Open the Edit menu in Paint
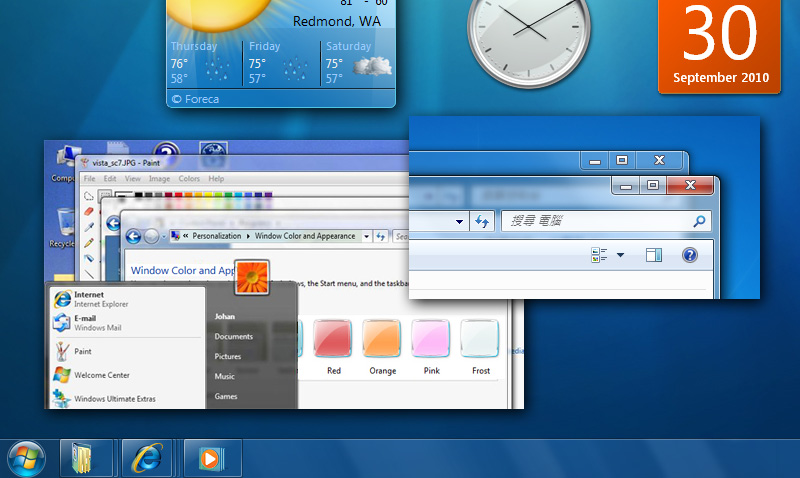 [110, 179]
